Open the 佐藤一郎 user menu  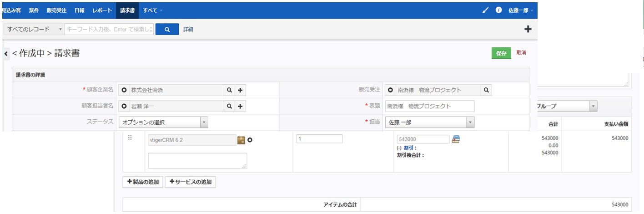click(521, 10)
